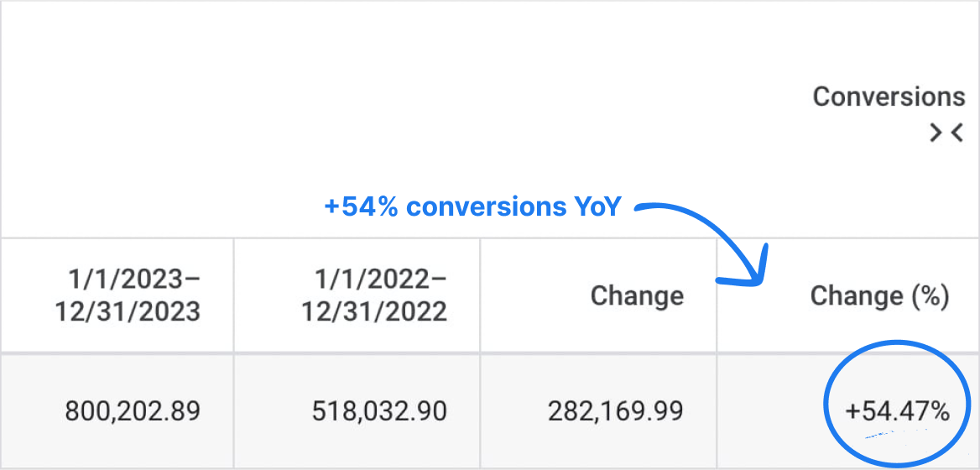Select the 282,169.99 change cell

(615, 411)
